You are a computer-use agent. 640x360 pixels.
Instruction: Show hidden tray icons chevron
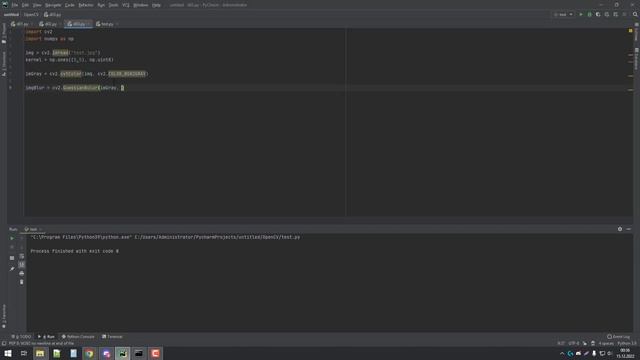click(562, 353)
